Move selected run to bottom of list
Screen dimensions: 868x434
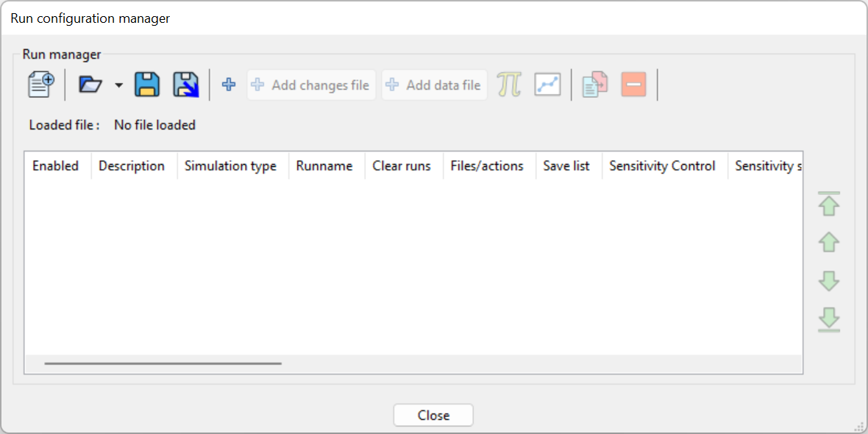829,319
